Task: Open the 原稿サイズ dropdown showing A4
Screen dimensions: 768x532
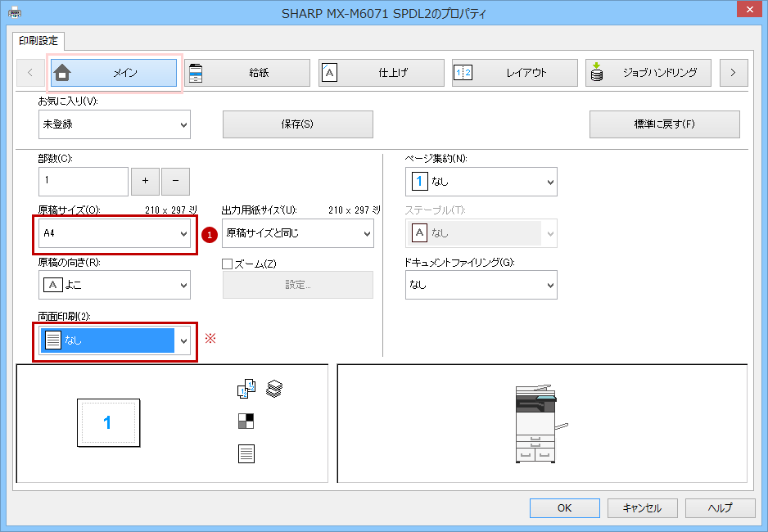Action: click(115, 233)
